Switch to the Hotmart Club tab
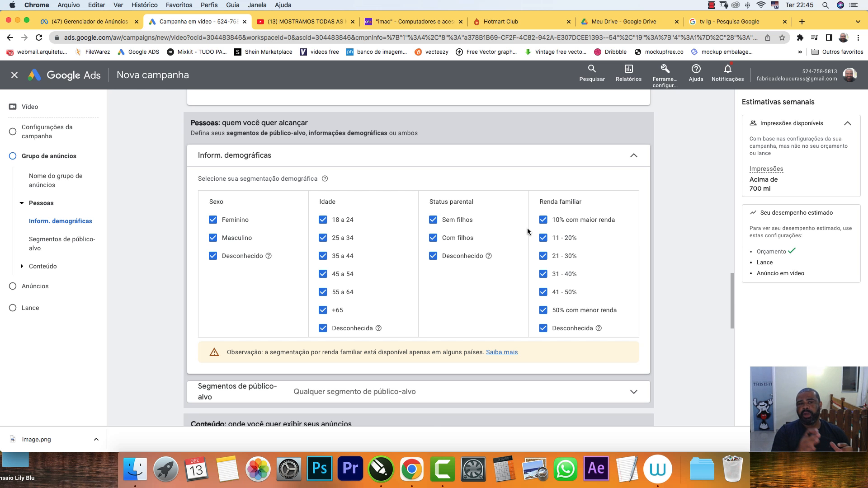The image size is (868, 488). click(x=500, y=21)
